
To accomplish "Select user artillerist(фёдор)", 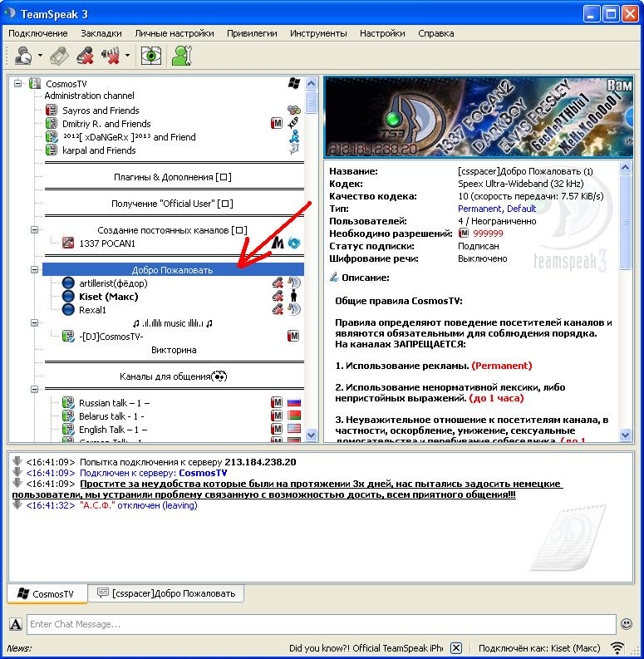I will [x=113, y=283].
